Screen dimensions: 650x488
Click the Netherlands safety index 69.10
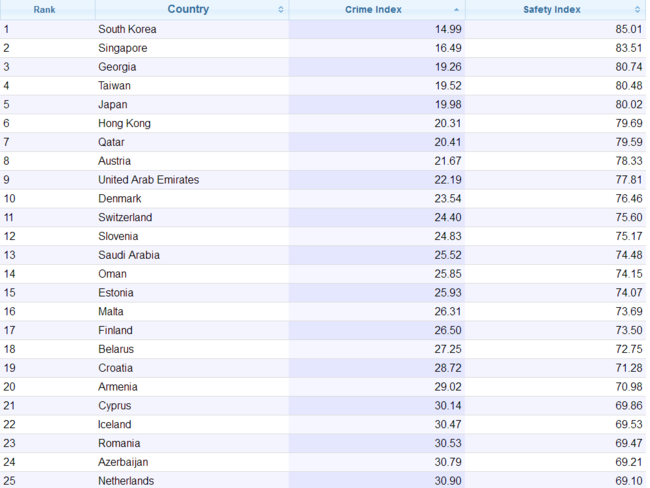[628, 481]
